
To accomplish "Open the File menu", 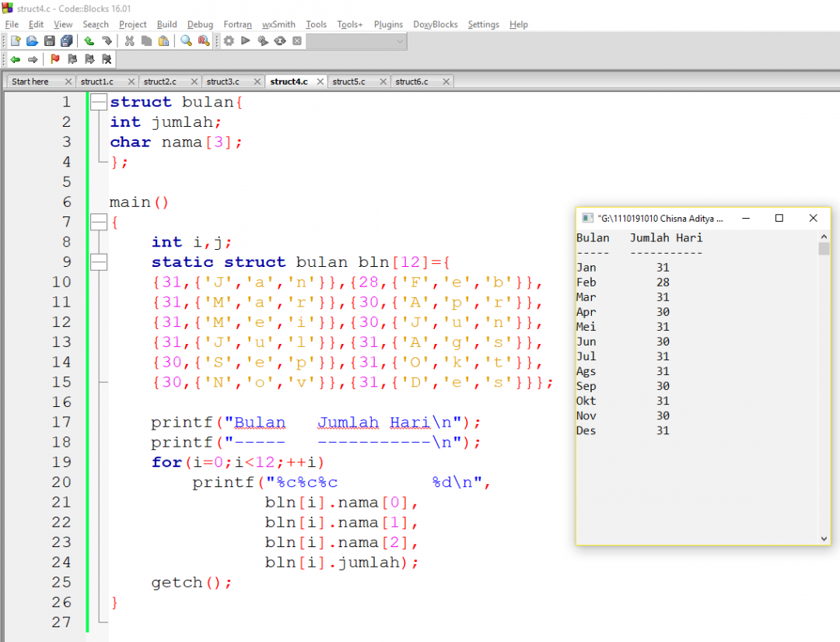I will coord(12,24).
